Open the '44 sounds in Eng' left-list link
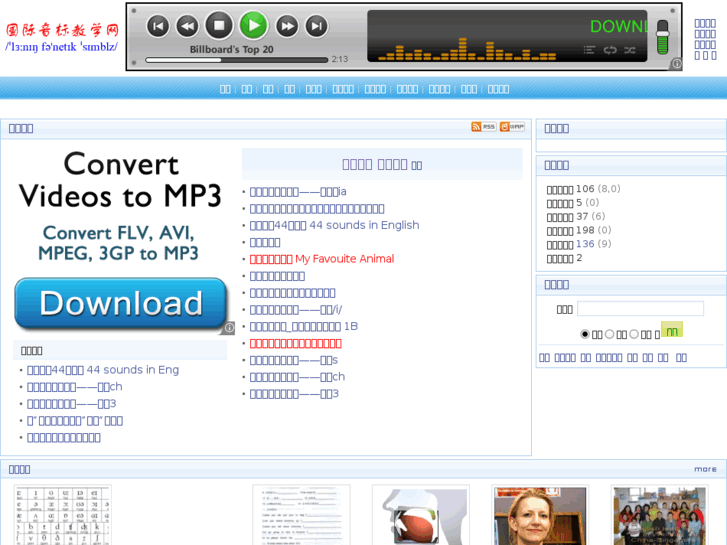 click(103, 370)
